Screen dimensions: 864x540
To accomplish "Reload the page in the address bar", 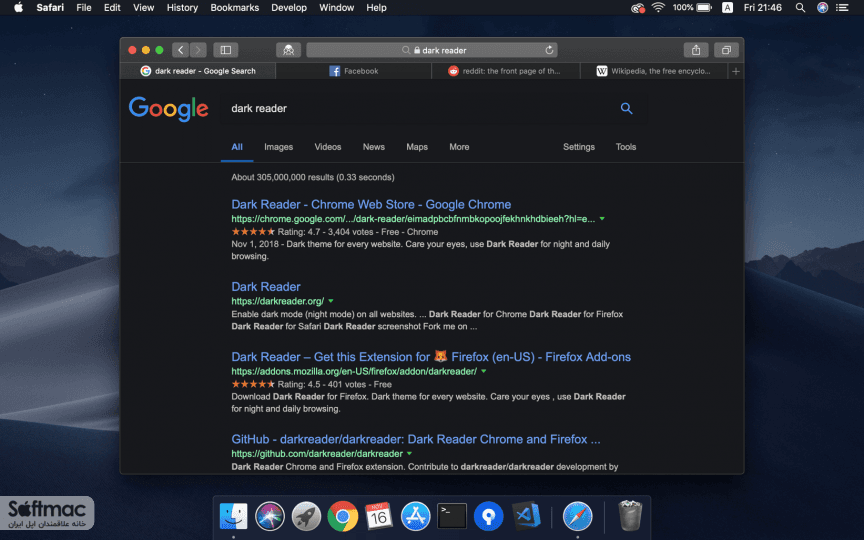I will [x=549, y=50].
